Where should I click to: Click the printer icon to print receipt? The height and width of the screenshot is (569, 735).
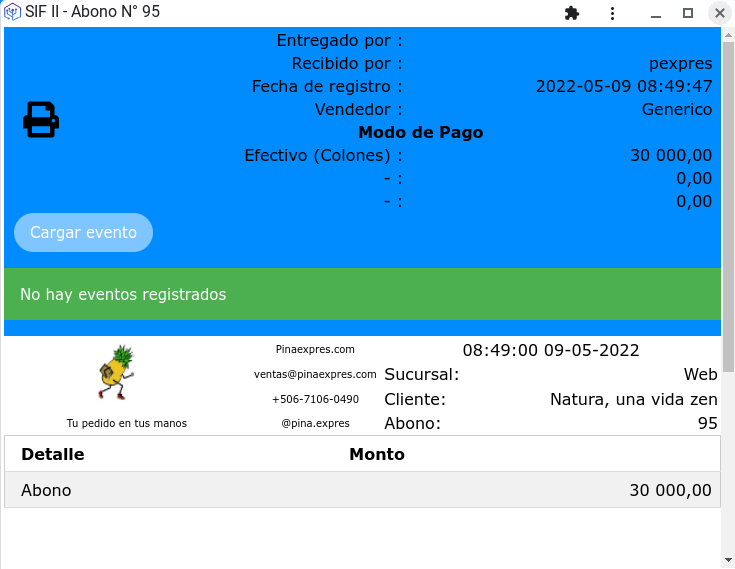tap(41, 120)
